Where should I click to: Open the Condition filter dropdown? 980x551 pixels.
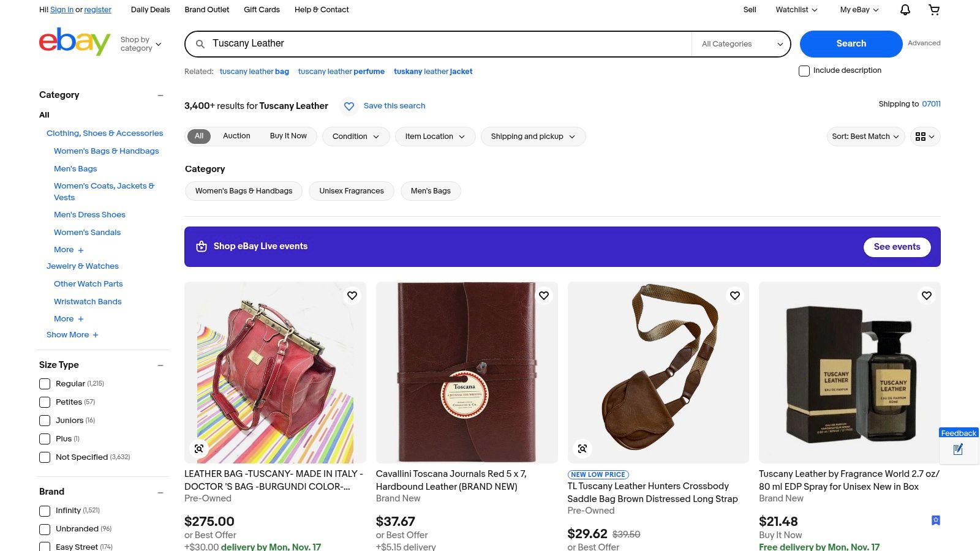(356, 136)
